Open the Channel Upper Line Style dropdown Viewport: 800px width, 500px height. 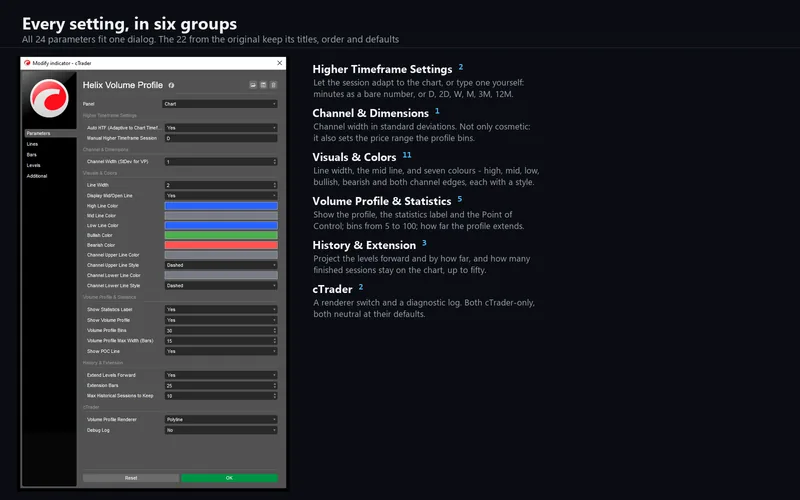click(x=221, y=265)
